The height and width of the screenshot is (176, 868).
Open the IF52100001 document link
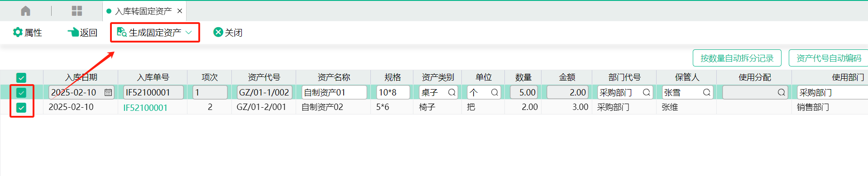tap(145, 108)
